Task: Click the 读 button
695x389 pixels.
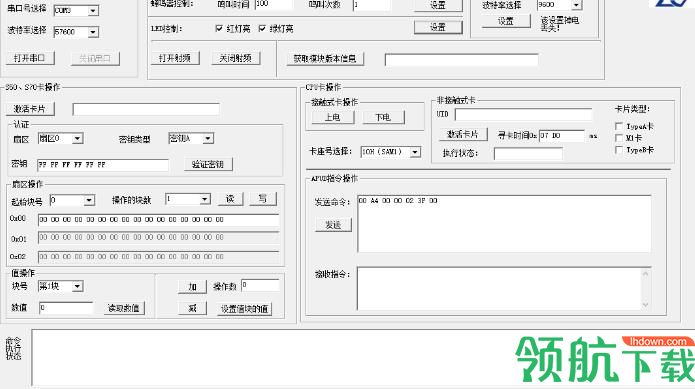Action: [230, 199]
